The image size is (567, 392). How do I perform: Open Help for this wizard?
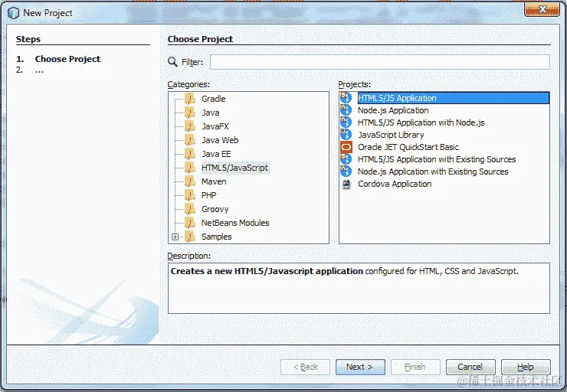tap(526, 367)
